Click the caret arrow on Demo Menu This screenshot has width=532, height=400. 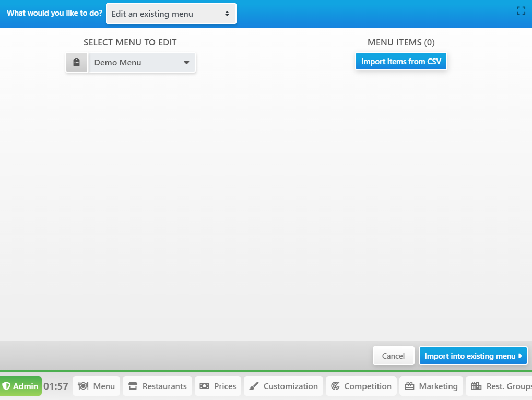click(186, 63)
